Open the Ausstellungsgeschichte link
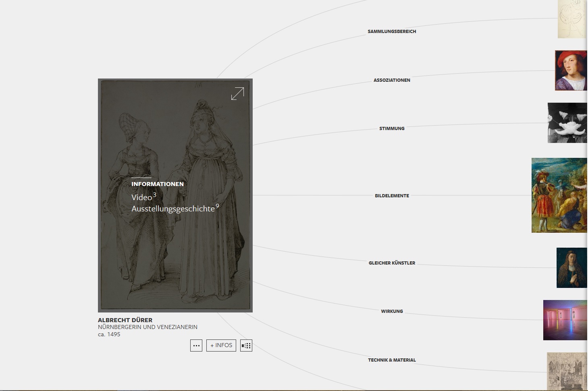588x391 pixels. click(175, 208)
